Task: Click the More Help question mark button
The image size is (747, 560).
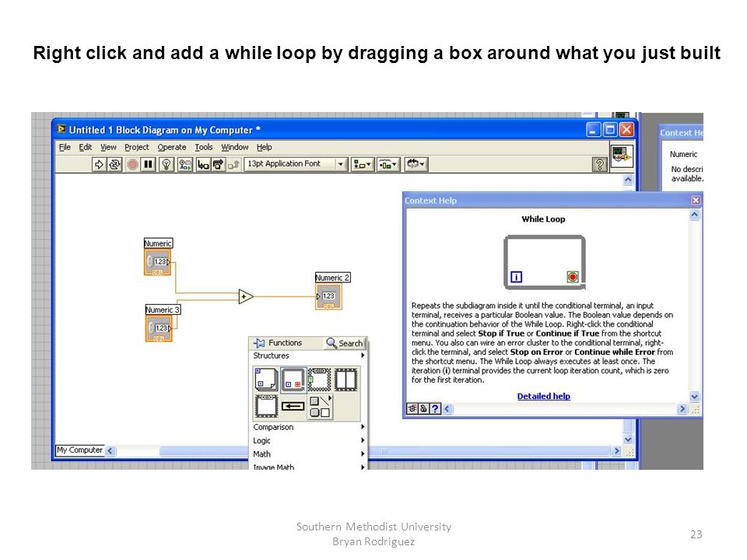Action: pos(435,408)
